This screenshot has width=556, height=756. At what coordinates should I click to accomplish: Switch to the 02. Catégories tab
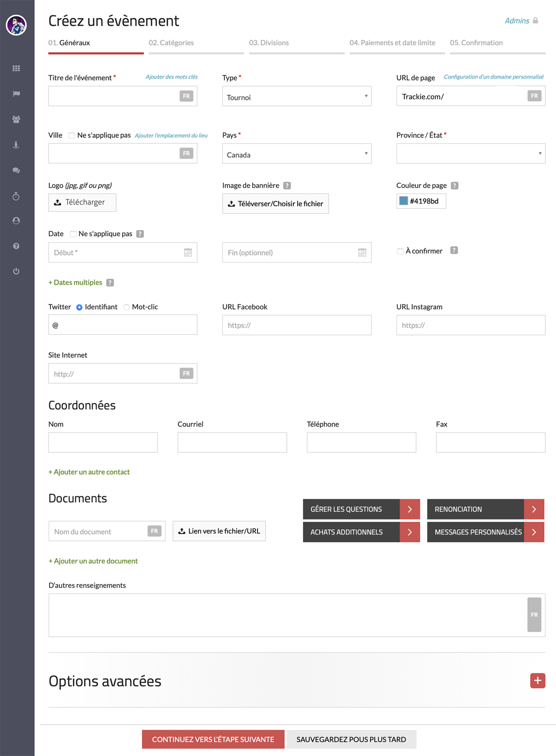coord(171,43)
